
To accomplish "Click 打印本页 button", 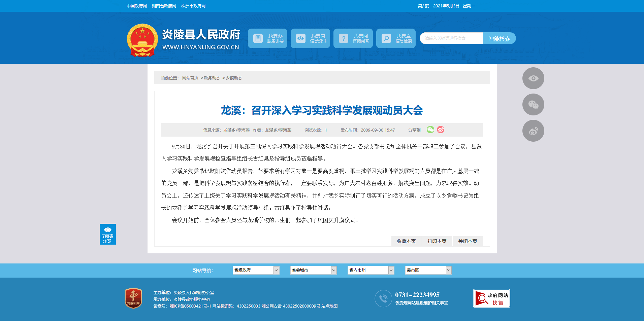I will (x=437, y=241).
